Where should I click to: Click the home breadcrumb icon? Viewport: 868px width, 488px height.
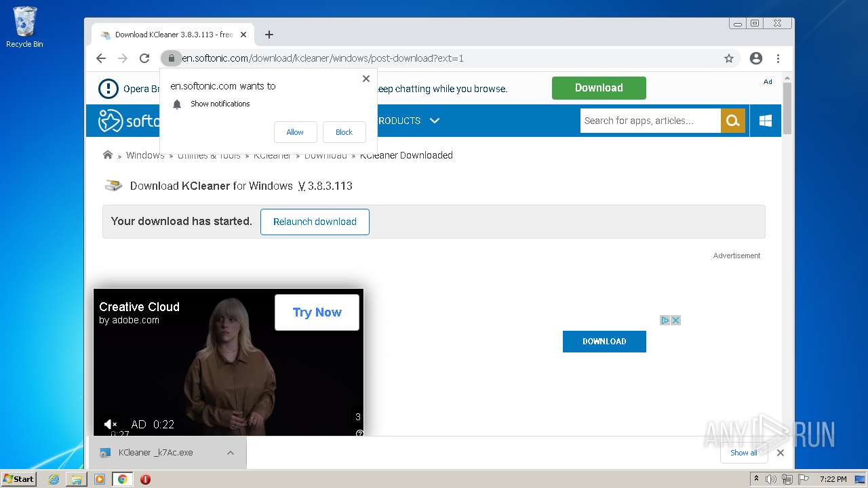(108, 155)
